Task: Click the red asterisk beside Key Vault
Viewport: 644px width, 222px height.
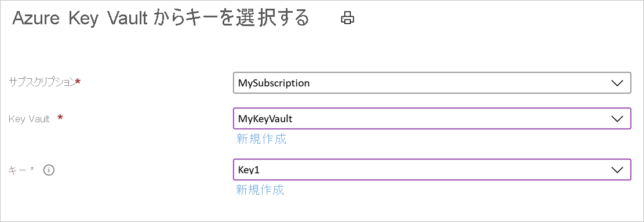Action: point(60,118)
